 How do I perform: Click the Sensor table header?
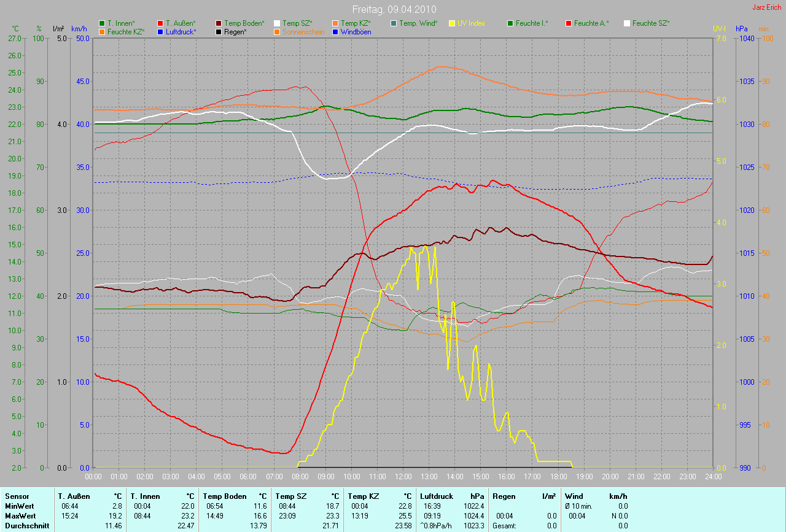(x=17, y=496)
